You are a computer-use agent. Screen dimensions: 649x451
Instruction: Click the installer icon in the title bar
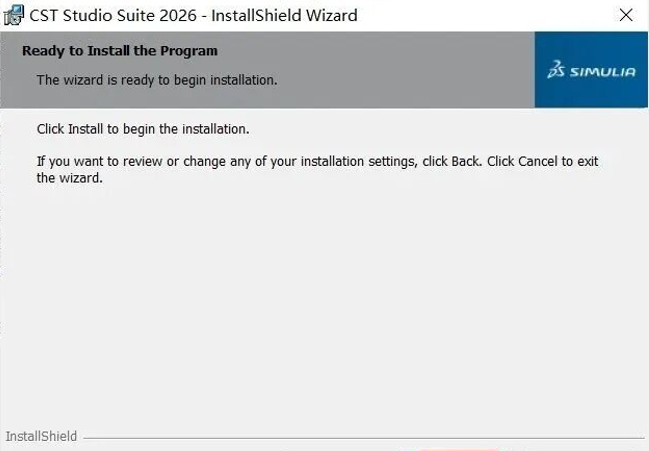[14, 15]
